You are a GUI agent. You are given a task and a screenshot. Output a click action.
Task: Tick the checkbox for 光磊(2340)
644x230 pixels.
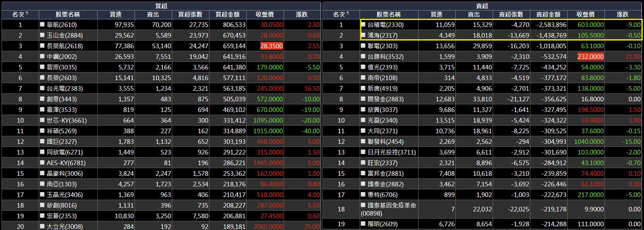(363, 120)
